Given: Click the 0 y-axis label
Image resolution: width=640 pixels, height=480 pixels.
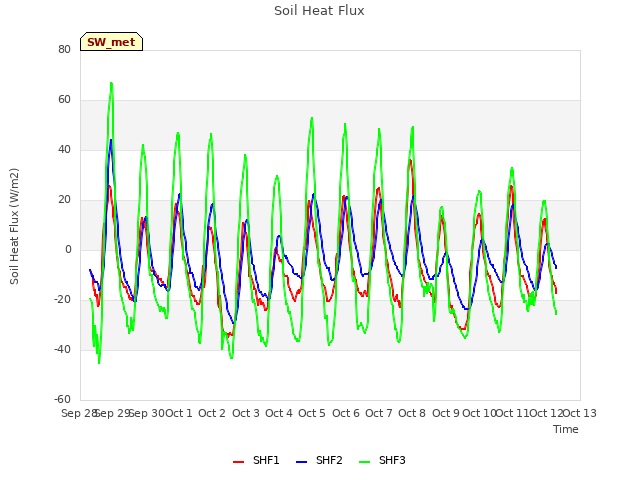Looking at the screenshot, I should coord(68,249).
